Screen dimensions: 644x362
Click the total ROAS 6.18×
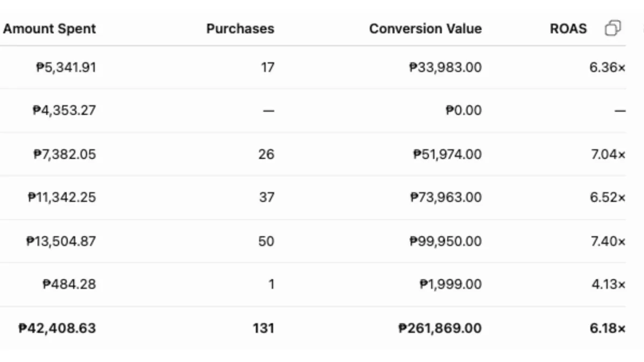(x=608, y=328)
